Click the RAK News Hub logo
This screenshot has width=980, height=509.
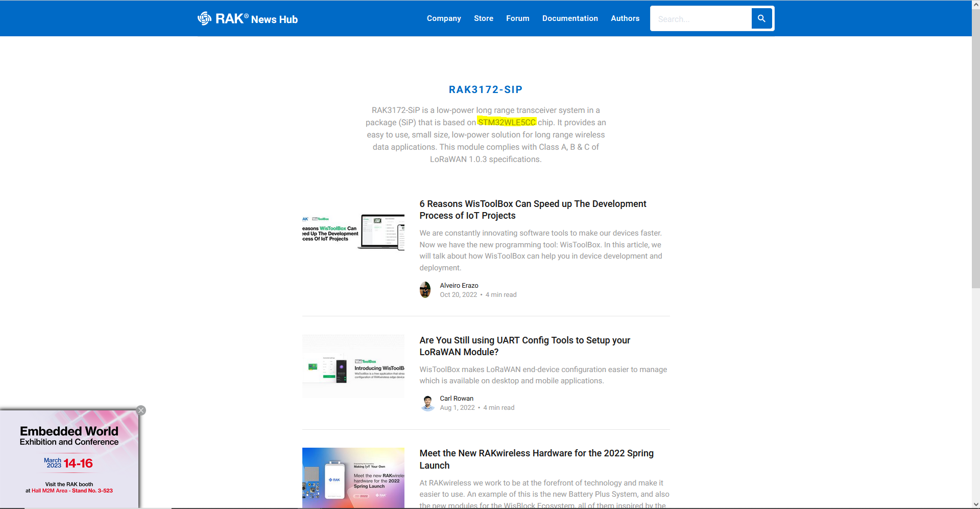click(x=248, y=19)
